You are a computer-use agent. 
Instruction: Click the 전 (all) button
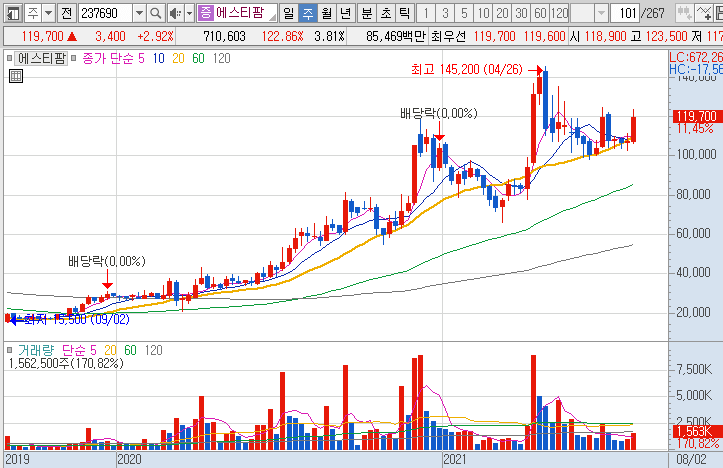click(67, 13)
